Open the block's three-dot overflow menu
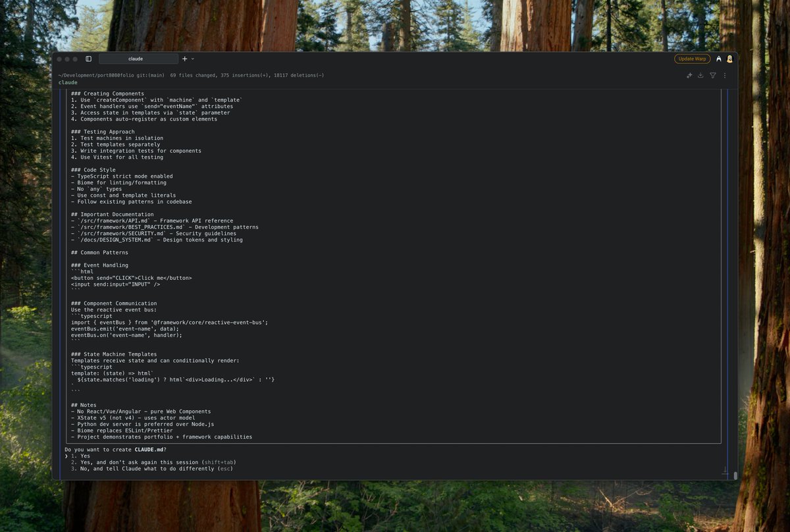 tap(725, 76)
